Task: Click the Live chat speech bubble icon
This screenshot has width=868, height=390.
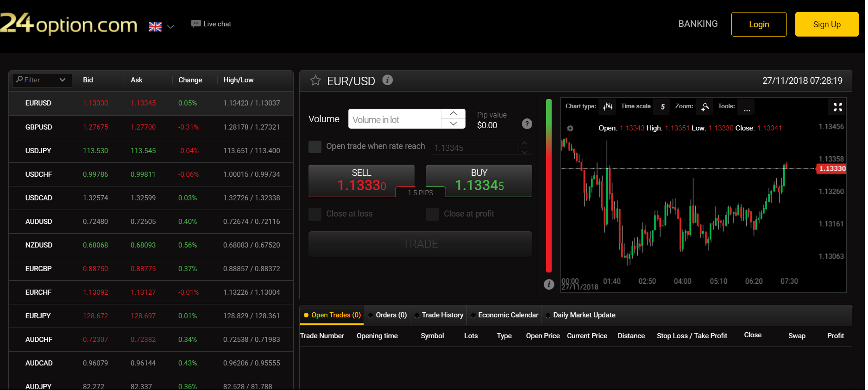Action: click(x=196, y=24)
